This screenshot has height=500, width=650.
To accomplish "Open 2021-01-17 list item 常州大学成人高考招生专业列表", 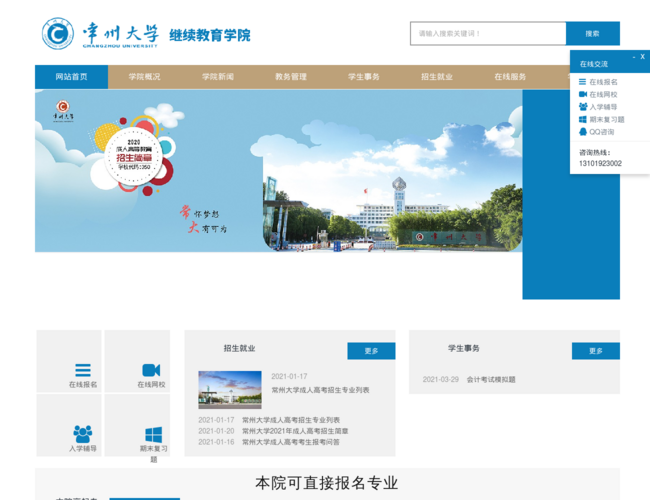I will (291, 420).
